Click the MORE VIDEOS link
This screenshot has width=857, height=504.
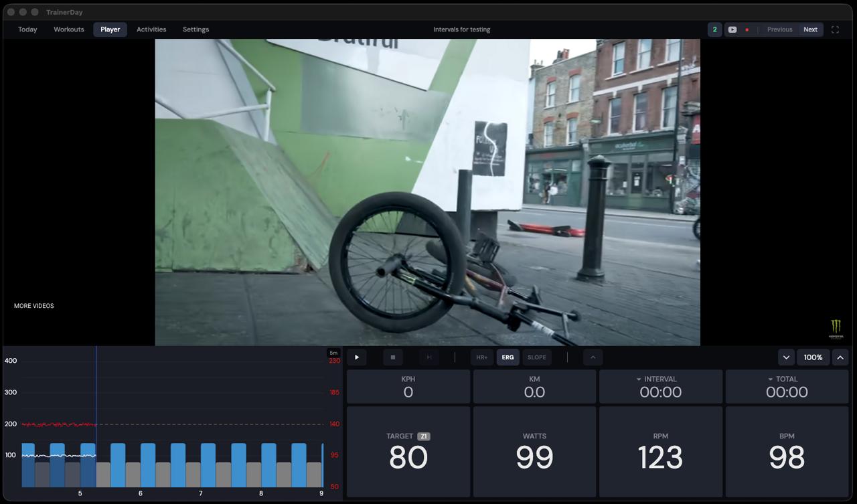click(x=34, y=306)
